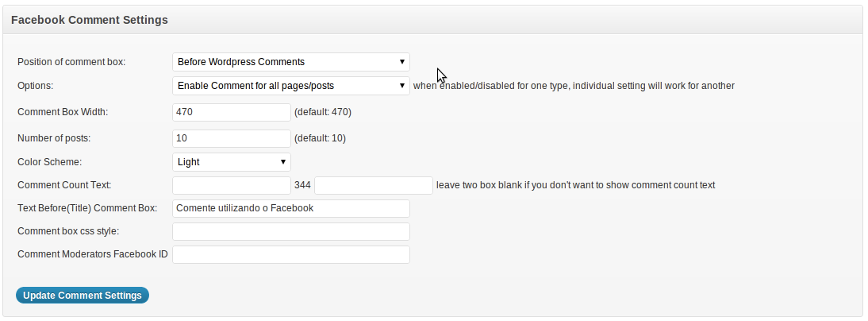Click the Comment Count box after 344

[x=374, y=185]
